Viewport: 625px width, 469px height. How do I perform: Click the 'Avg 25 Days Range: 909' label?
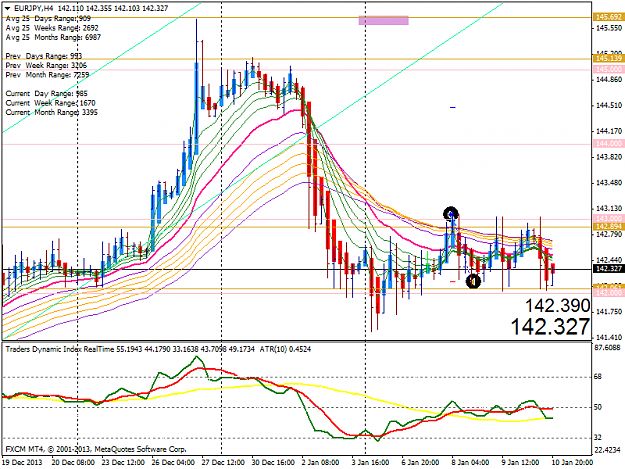click(48, 18)
